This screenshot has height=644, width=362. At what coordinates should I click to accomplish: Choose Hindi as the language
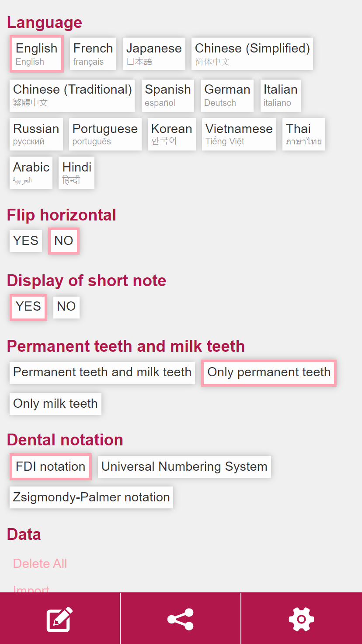pyautogui.click(x=77, y=173)
